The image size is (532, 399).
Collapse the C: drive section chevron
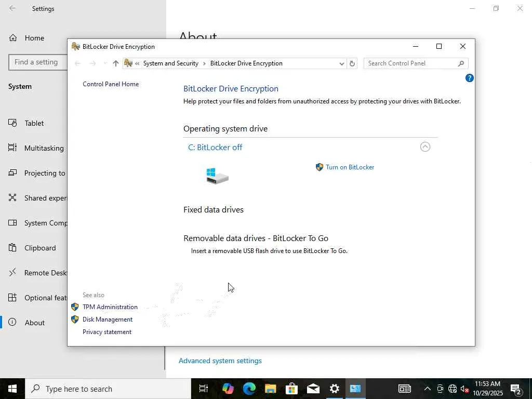425,147
